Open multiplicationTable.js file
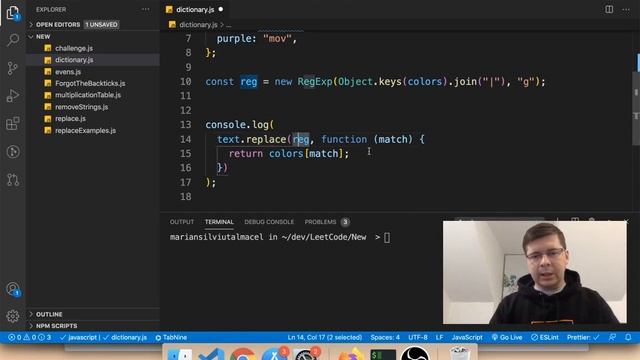This screenshot has height=360, width=640. coord(88,95)
